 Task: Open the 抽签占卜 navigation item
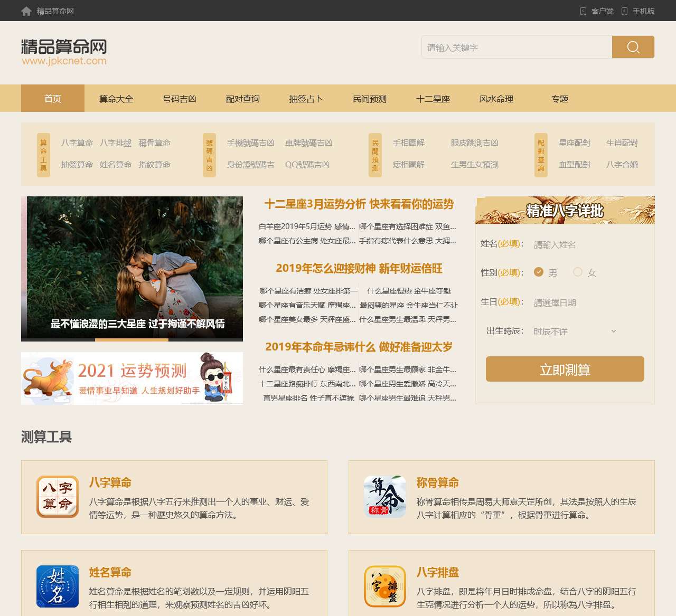[306, 98]
